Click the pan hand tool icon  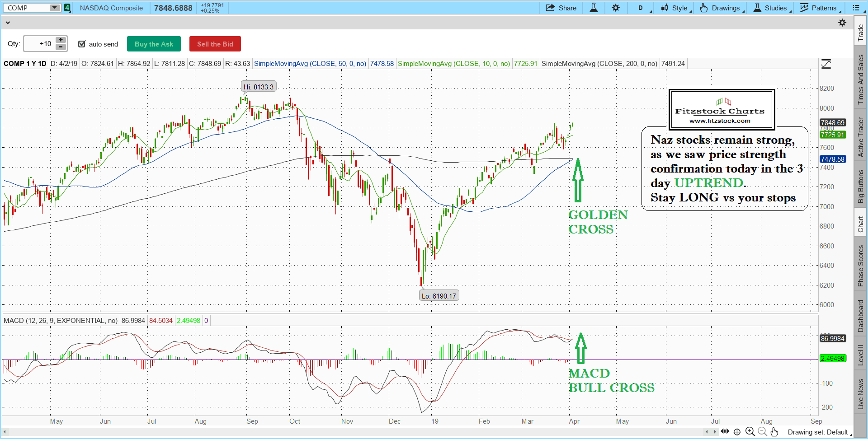pyautogui.click(x=774, y=432)
